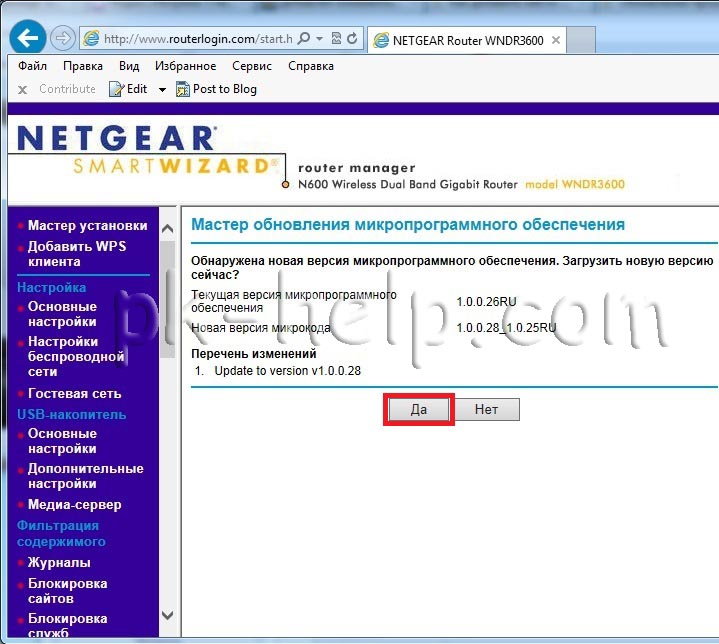
Task: Close the Contribute toolbar with the X
Action: (x=22, y=89)
